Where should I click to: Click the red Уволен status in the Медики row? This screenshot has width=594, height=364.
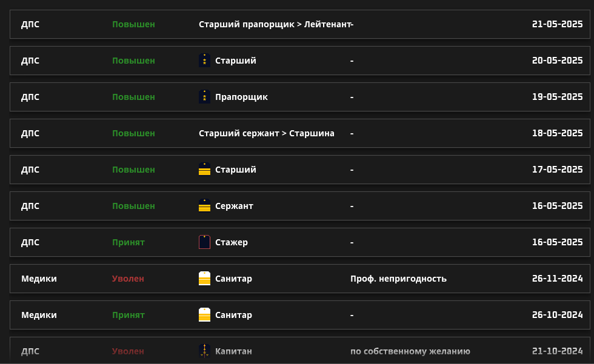coord(128,279)
